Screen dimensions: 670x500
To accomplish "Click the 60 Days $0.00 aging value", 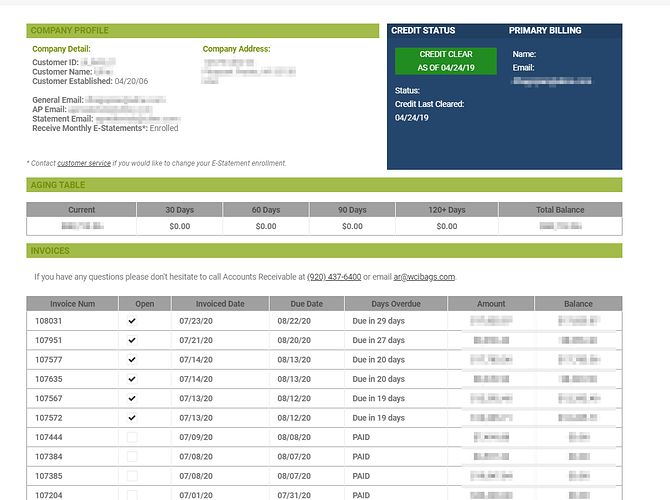I will [266, 226].
